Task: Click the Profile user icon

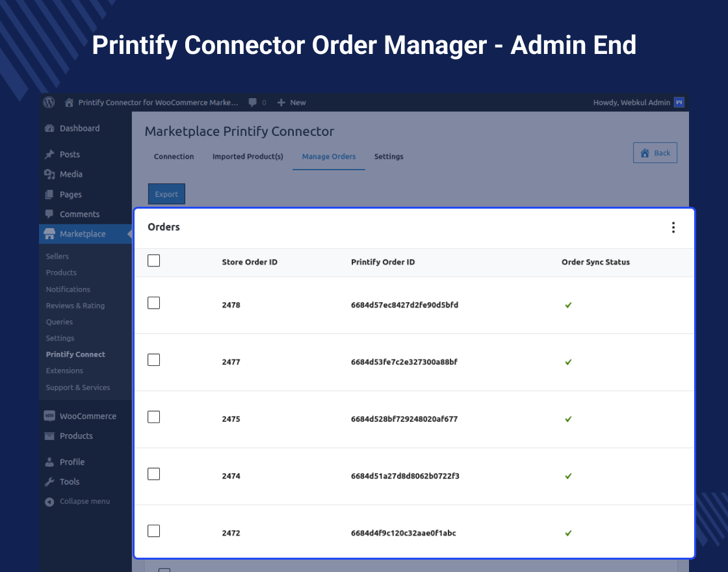Action: [49, 462]
